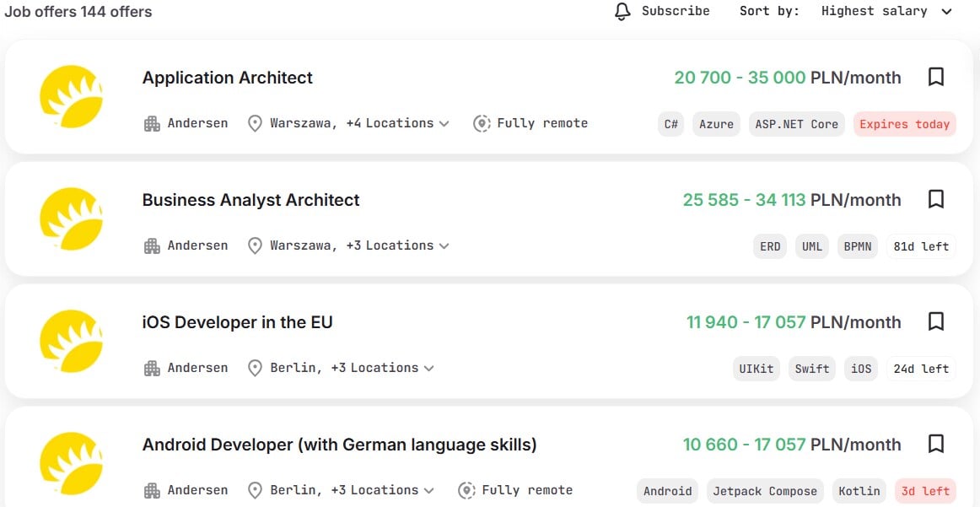Click the Android skill tag

pos(667,491)
